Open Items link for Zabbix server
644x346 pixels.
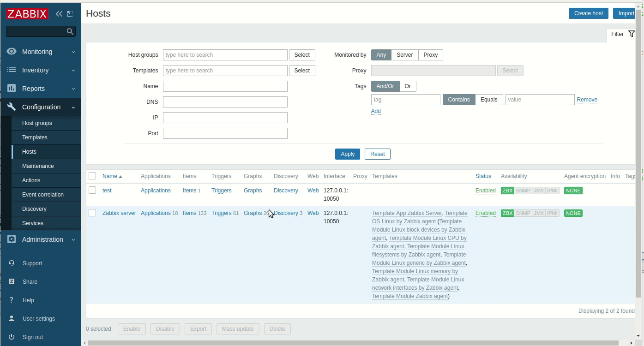[189, 213]
